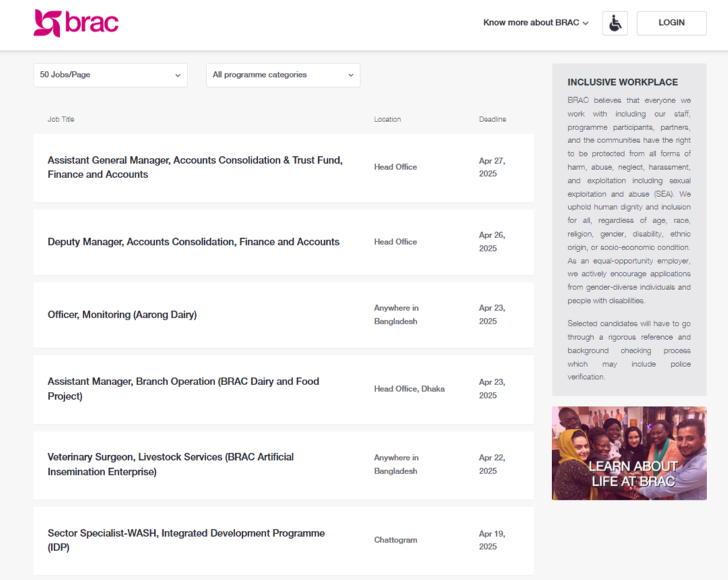
Task: Open the Deputy Manager, Accounts Consolidation job
Action: pyautogui.click(x=193, y=242)
